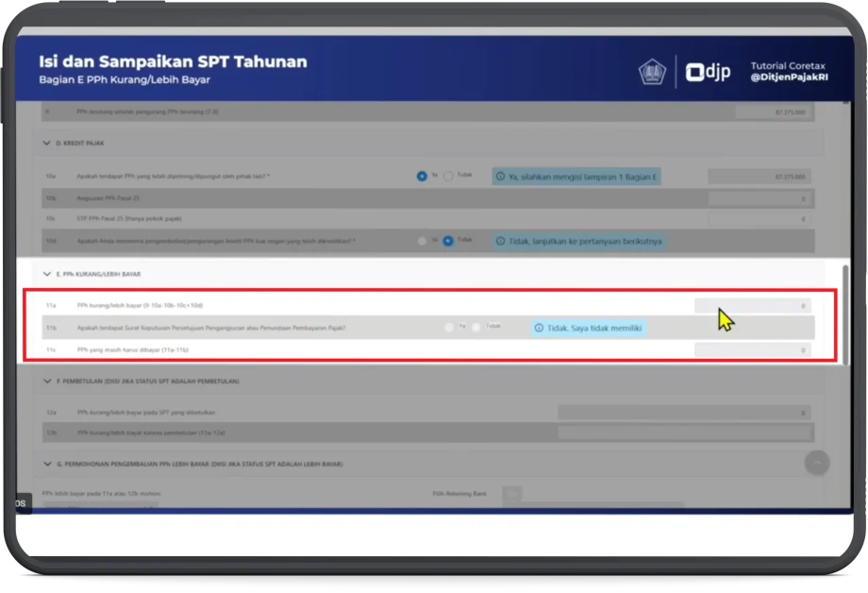Collapse the F. Pembetulan section

pyautogui.click(x=45, y=381)
